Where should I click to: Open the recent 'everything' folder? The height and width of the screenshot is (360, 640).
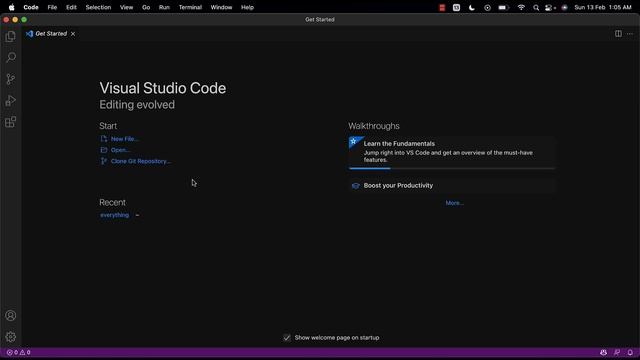pos(115,215)
